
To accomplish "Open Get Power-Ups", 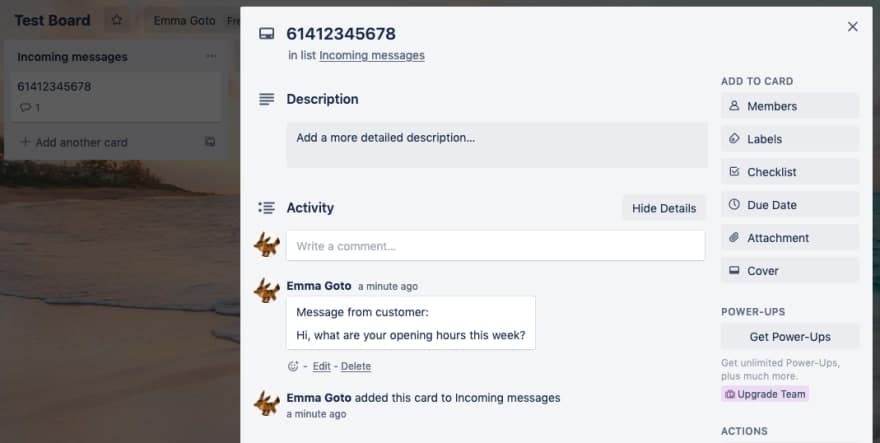I will [789, 336].
